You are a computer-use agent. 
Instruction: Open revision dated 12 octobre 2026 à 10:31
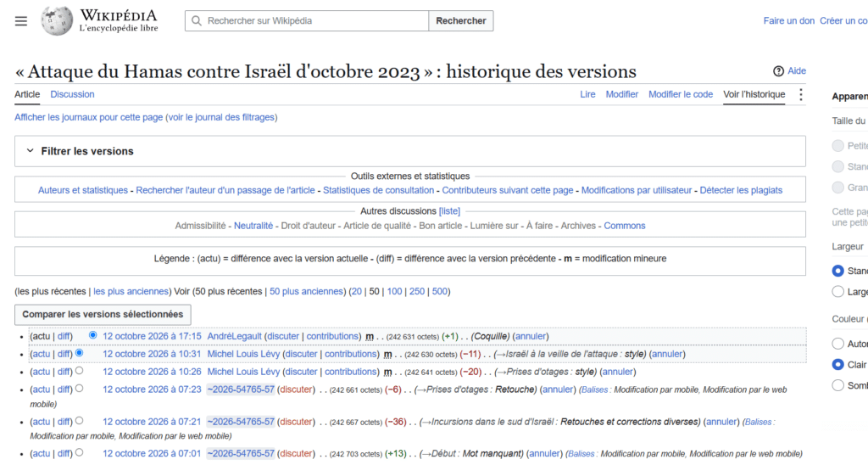[x=152, y=354]
